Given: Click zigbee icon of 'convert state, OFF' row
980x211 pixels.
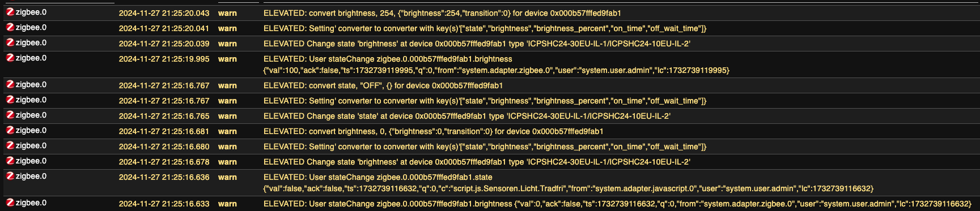Looking at the screenshot, I should pyautogui.click(x=10, y=84).
